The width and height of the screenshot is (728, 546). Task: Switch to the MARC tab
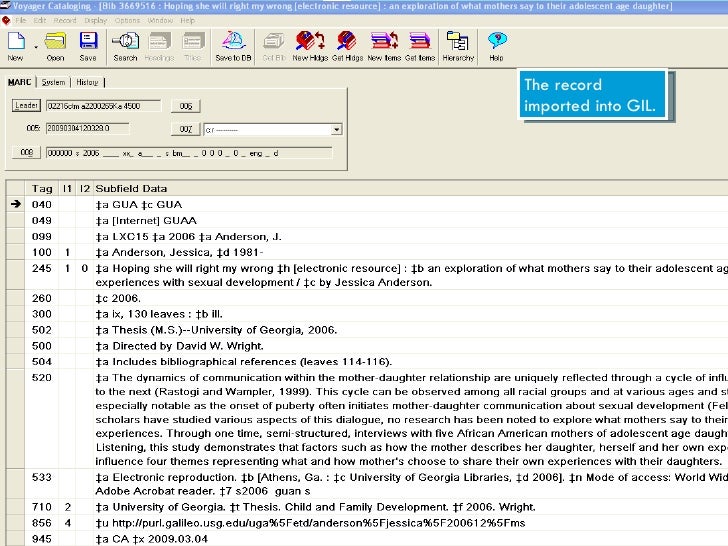[20, 82]
